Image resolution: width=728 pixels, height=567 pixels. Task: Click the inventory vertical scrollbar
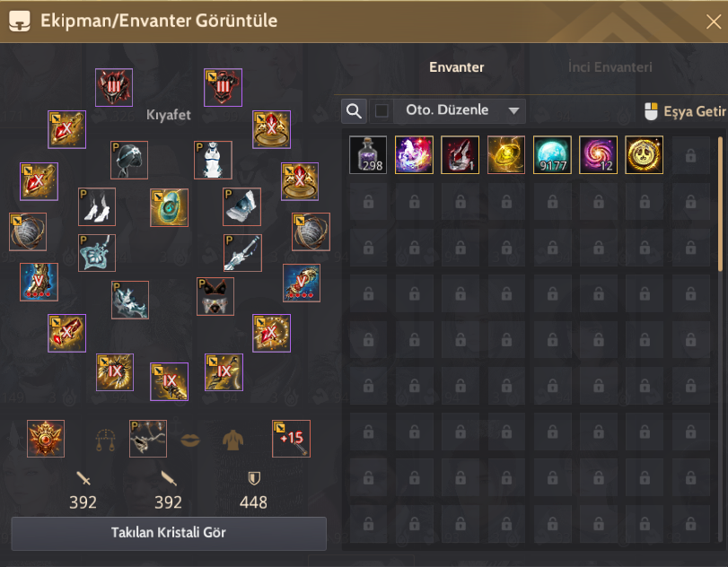pos(720,205)
